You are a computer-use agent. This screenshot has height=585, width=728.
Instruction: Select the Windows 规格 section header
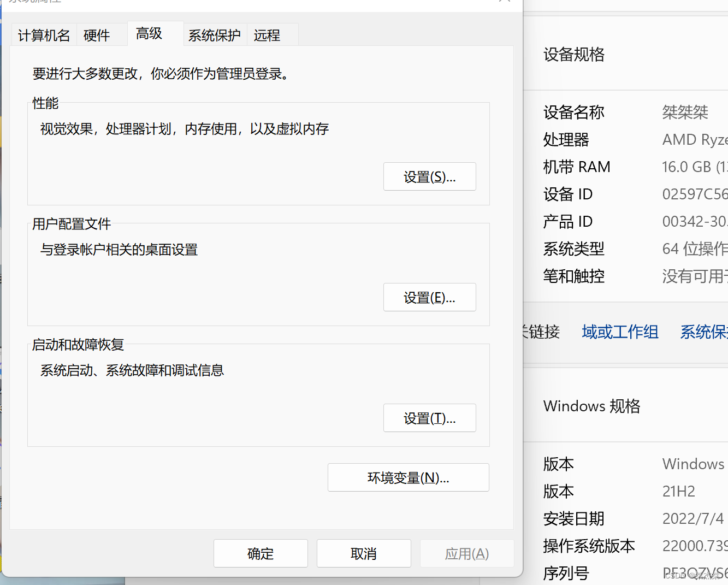pos(591,406)
